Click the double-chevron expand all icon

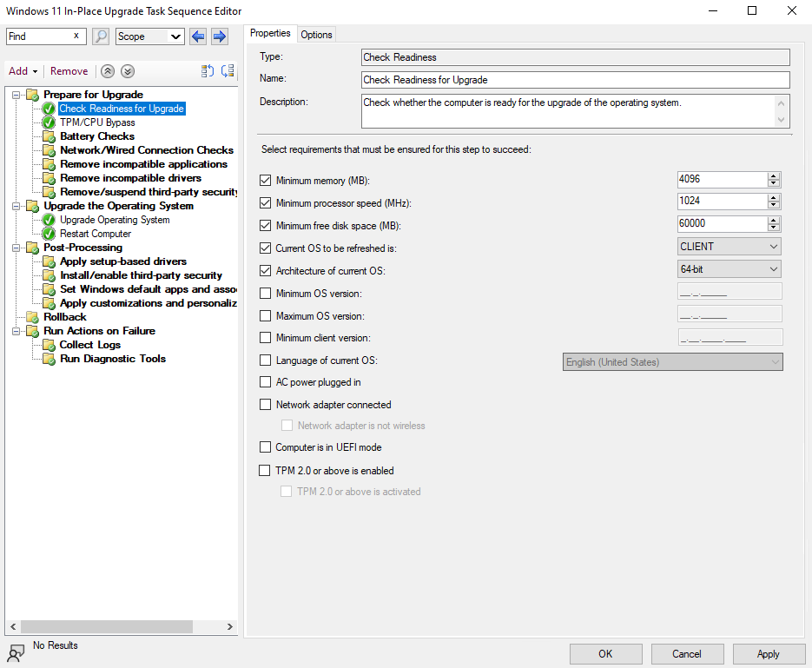point(128,71)
